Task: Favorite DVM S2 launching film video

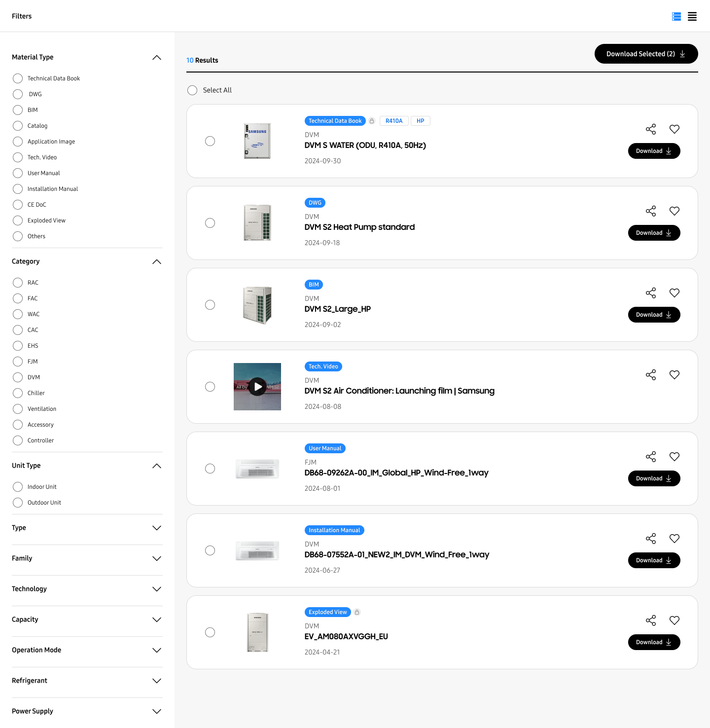Action: [x=674, y=375]
